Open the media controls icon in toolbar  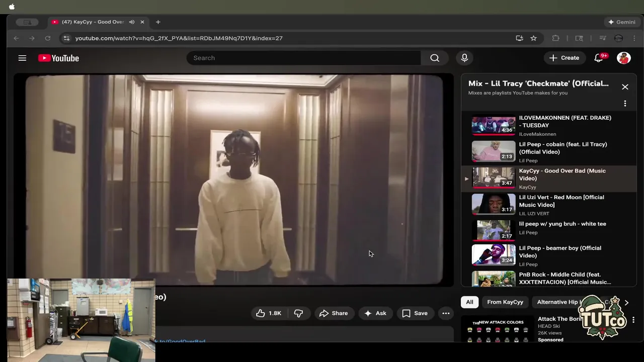coord(603,38)
